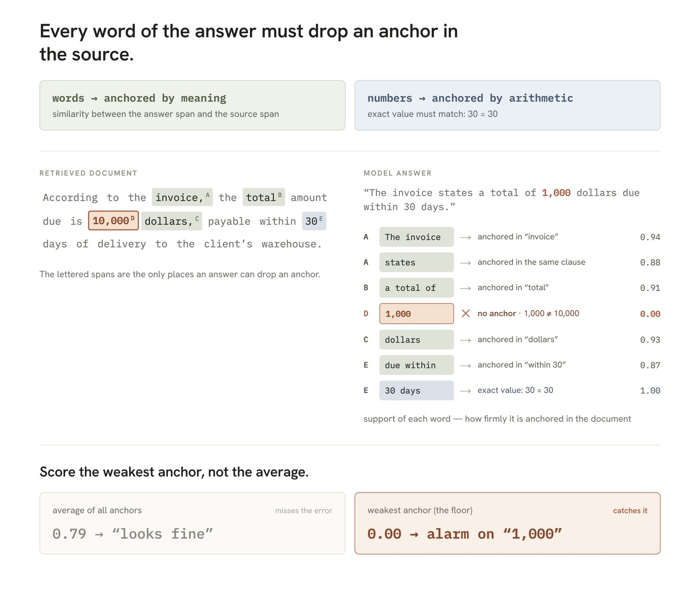Screen dimensions: 700x591
Task: Click the "30 days" answer chip
Action: pos(416,390)
